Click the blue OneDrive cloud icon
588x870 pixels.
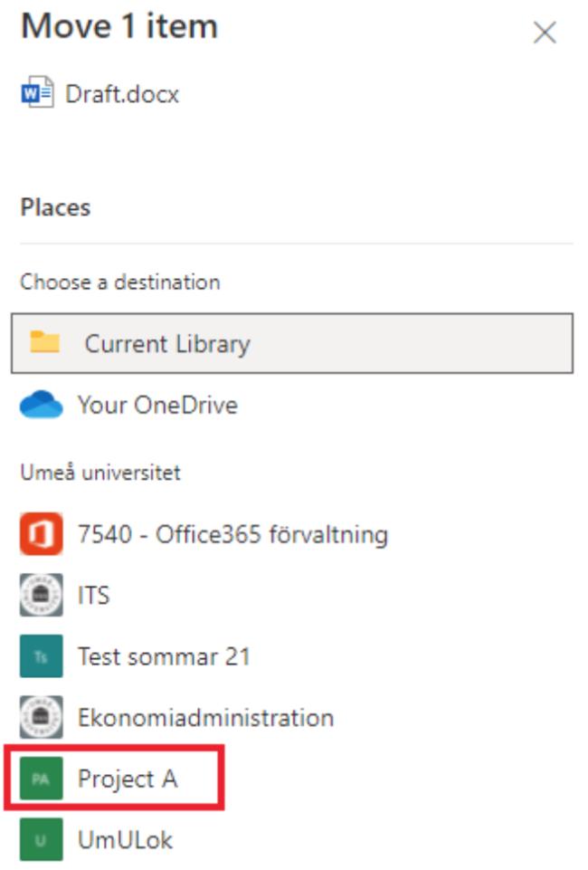(x=41, y=404)
